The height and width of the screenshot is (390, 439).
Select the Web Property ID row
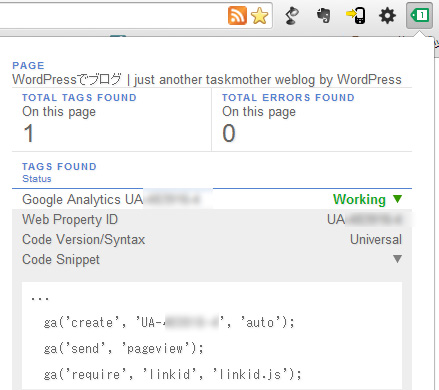(x=212, y=219)
